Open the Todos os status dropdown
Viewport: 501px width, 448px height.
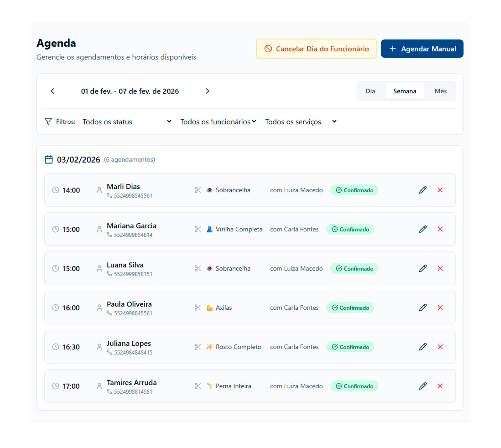coord(127,122)
